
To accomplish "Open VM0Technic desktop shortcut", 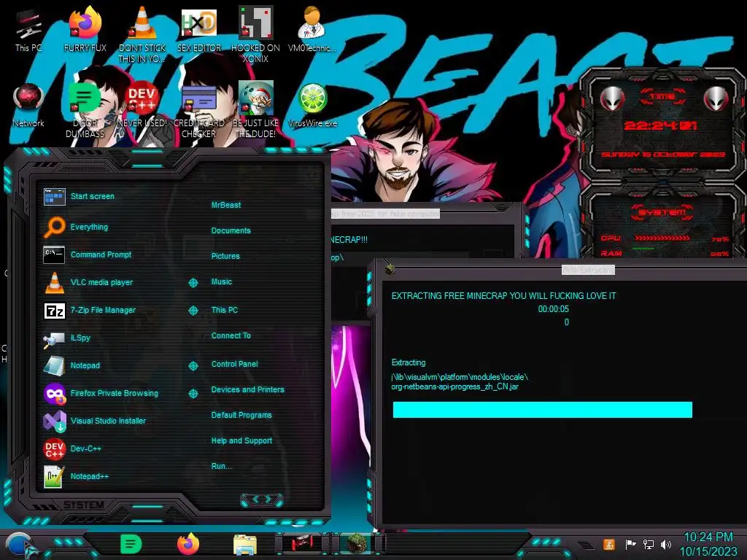I will [312, 31].
